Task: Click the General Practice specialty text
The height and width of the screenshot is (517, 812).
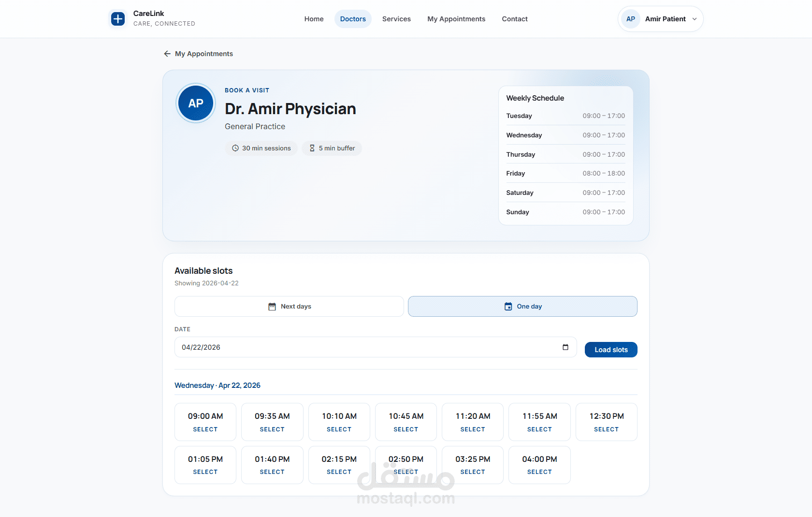Action: (x=255, y=127)
